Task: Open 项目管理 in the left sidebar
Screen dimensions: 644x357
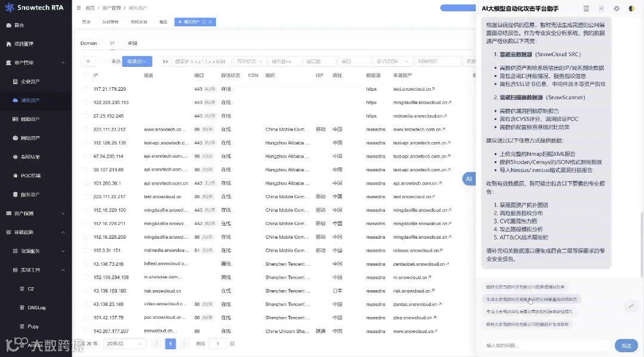Action: click(23, 44)
